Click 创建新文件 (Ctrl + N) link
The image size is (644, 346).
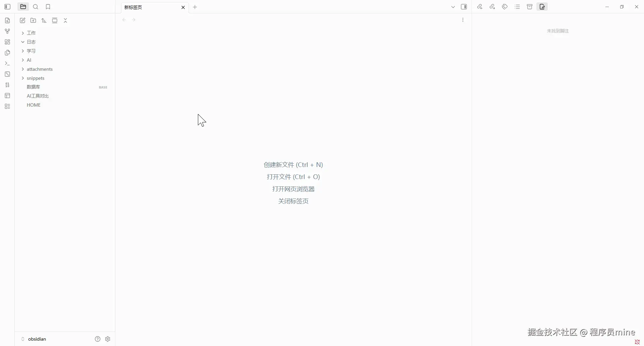[x=293, y=165]
